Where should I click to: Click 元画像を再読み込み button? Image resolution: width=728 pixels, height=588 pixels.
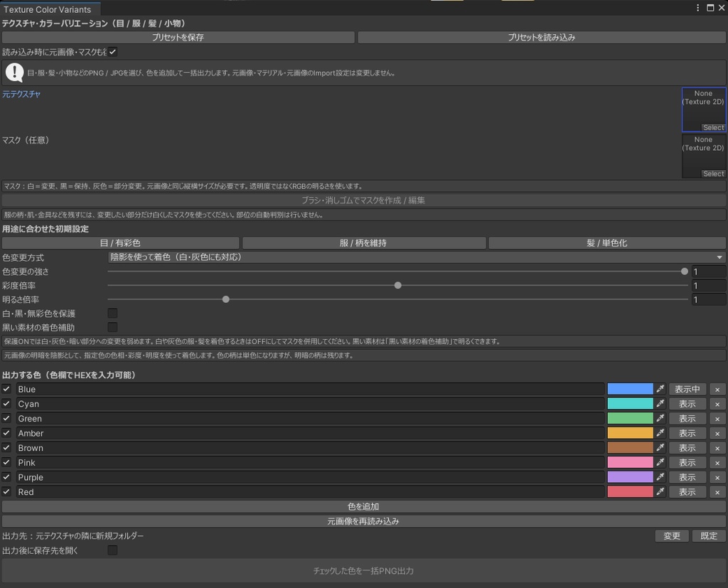pyautogui.click(x=363, y=522)
